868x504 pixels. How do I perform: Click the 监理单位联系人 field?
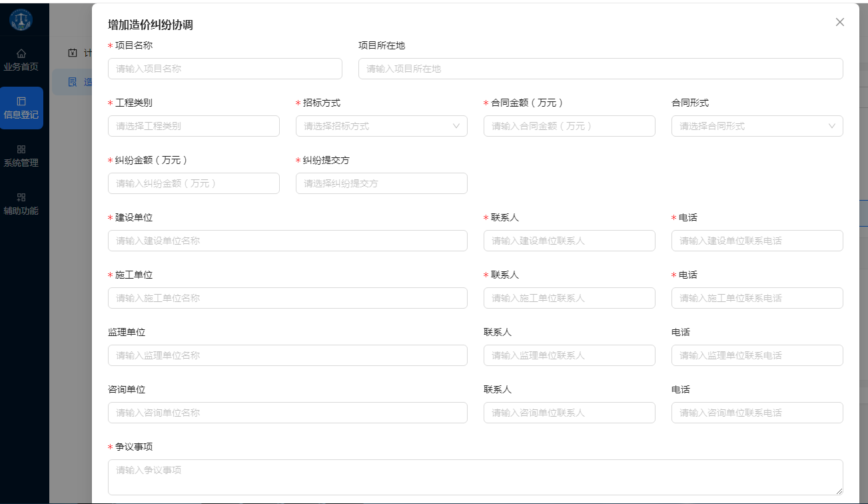pyautogui.click(x=570, y=355)
